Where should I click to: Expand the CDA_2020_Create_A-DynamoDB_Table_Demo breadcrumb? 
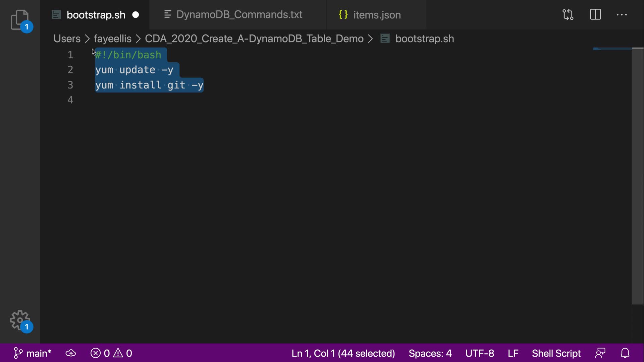pyautogui.click(x=254, y=39)
